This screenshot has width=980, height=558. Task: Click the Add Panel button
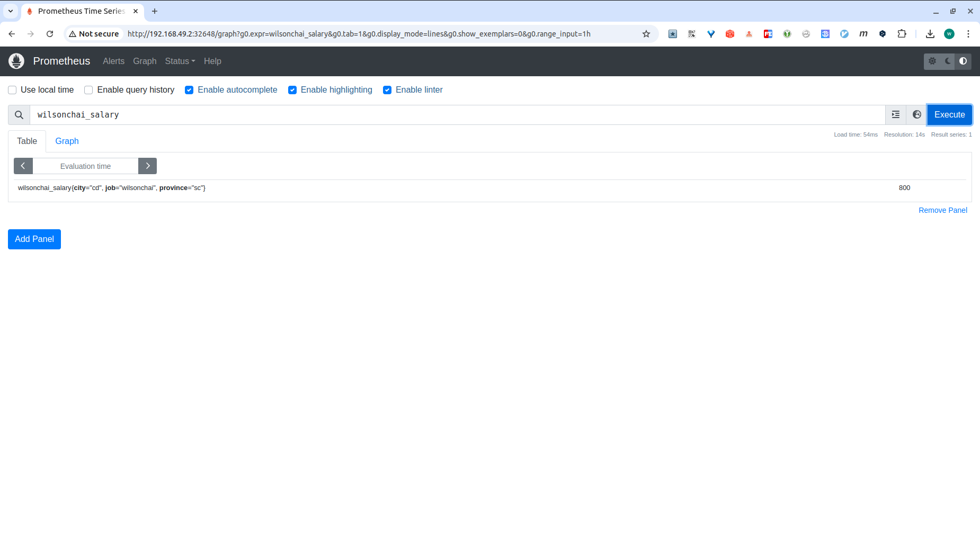34,239
